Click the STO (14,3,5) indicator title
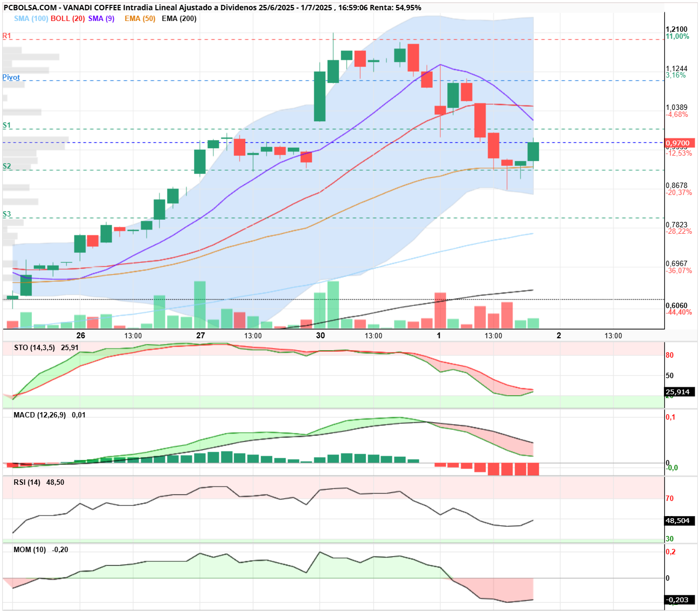700x613 pixels. (x=34, y=347)
